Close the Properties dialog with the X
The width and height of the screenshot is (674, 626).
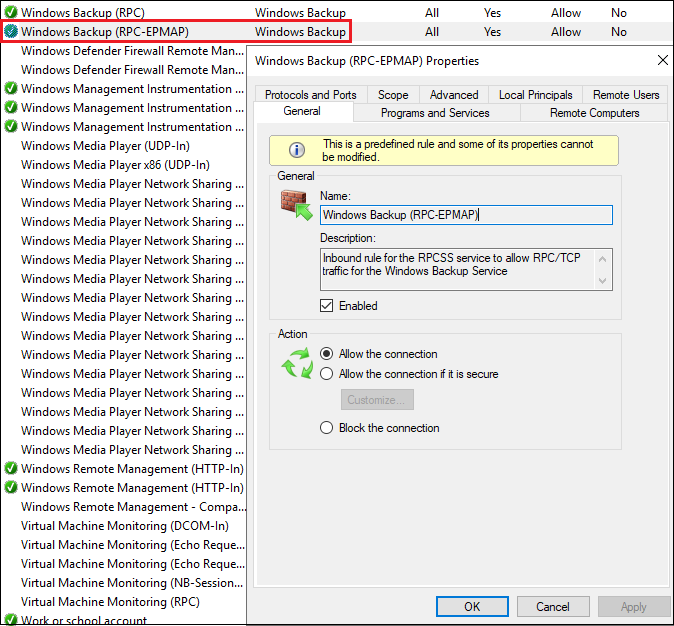(x=662, y=61)
